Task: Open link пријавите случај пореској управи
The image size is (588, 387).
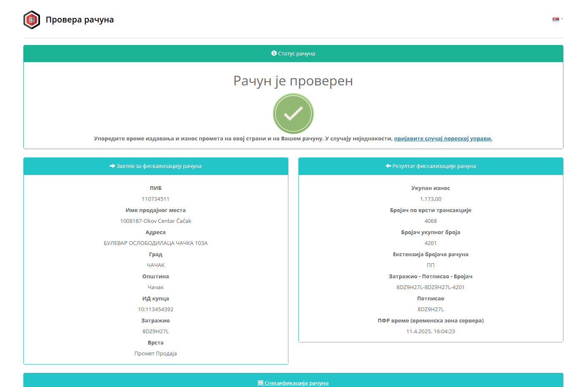Action: (x=443, y=138)
